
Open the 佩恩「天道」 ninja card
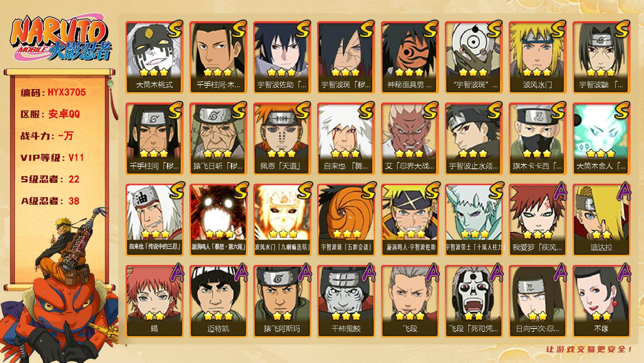pos(282,138)
